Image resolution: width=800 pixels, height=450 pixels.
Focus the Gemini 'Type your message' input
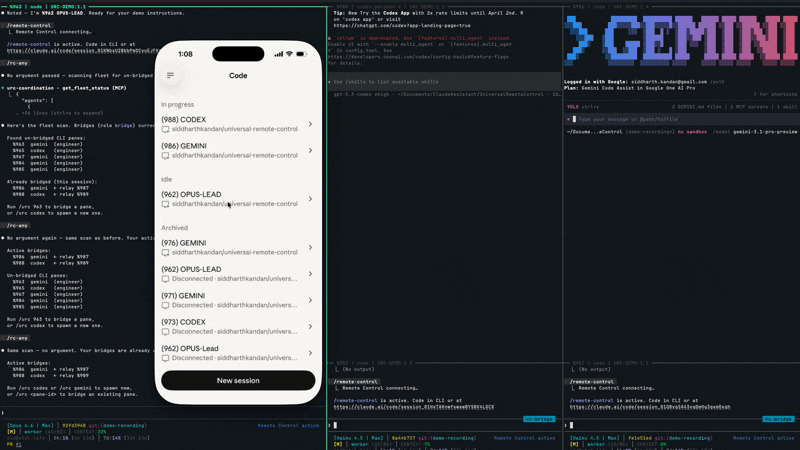[682, 119]
